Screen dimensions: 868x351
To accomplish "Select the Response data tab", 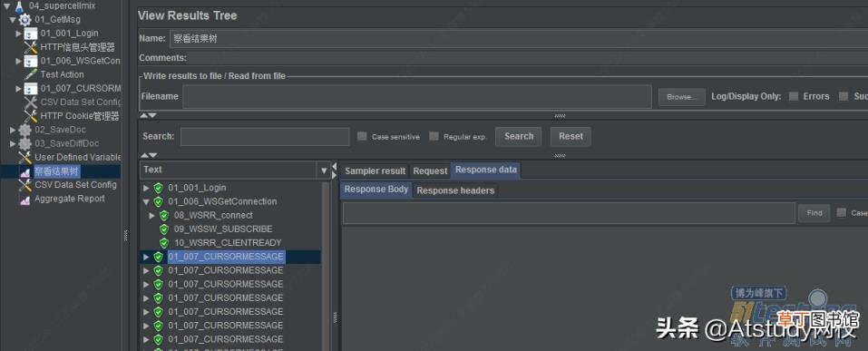I will pyautogui.click(x=486, y=170).
